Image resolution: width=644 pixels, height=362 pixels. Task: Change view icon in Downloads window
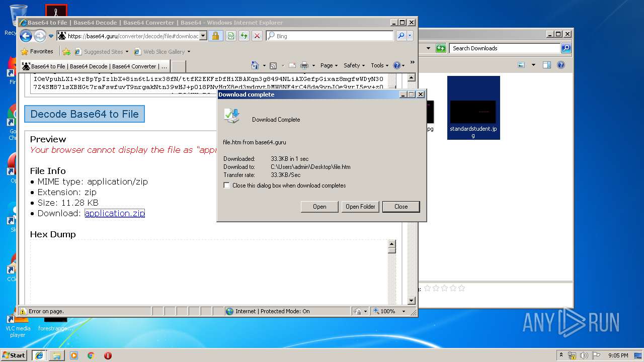pos(521,65)
